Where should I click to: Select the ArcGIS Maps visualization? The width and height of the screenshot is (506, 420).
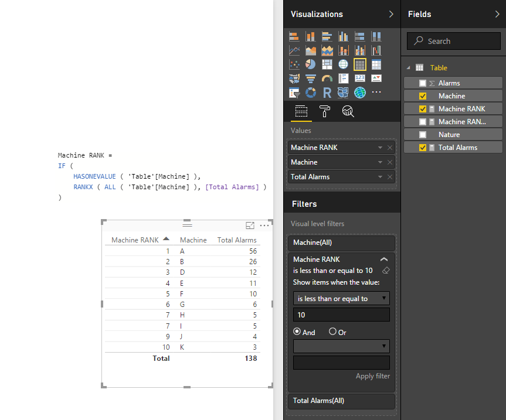tap(360, 93)
